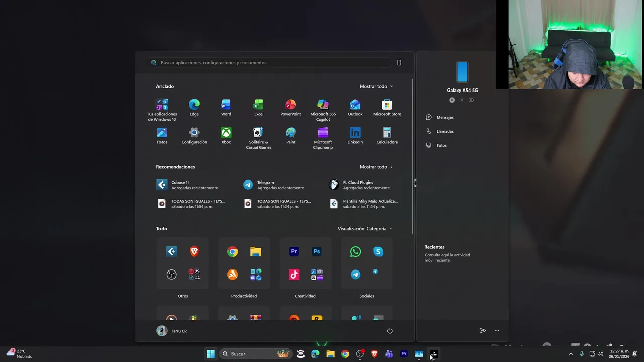Open the taskbar clock and date
This screenshot has width=644, height=362.
(619, 354)
